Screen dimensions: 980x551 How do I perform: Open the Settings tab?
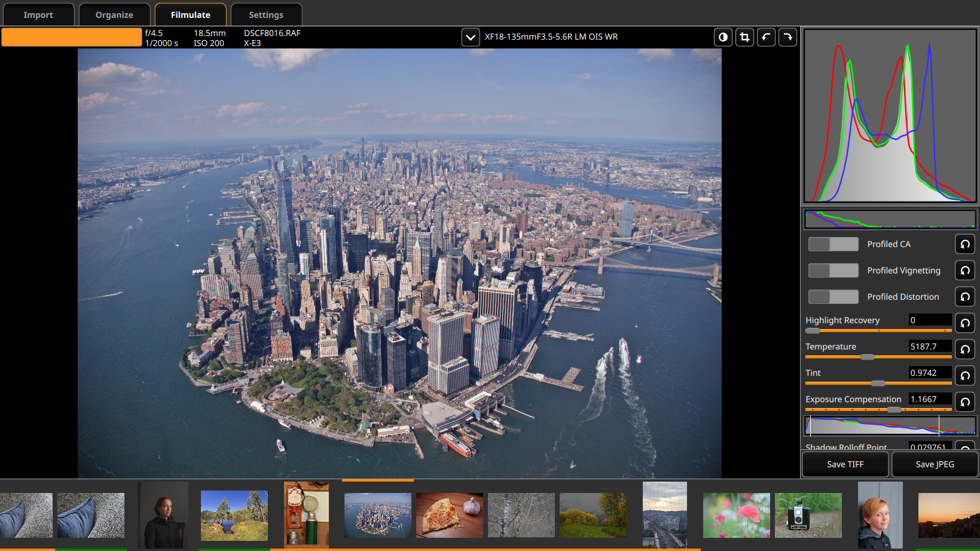coord(266,15)
